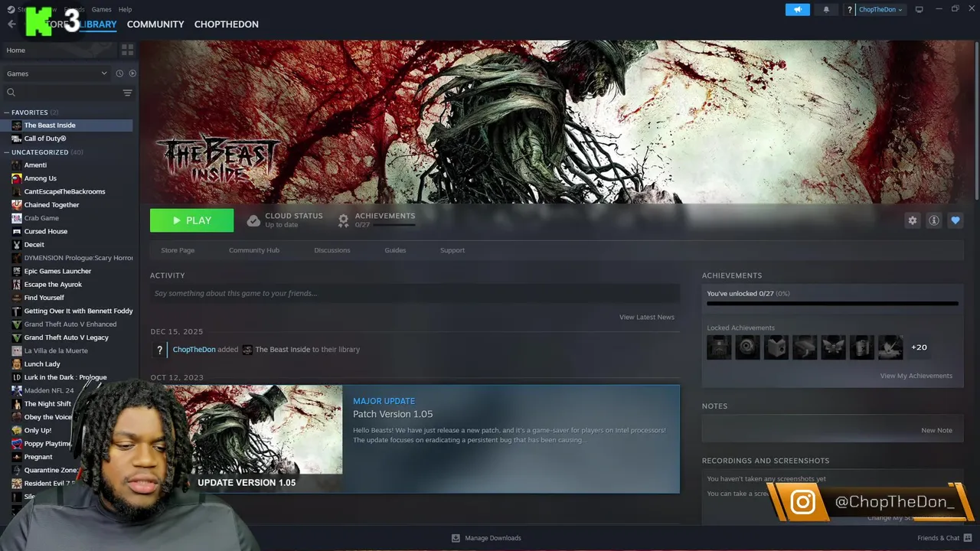Image resolution: width=980 pixels, height=551 pixels.
Task: Click the Friends & Chat icon
Action: coord(968,538)
